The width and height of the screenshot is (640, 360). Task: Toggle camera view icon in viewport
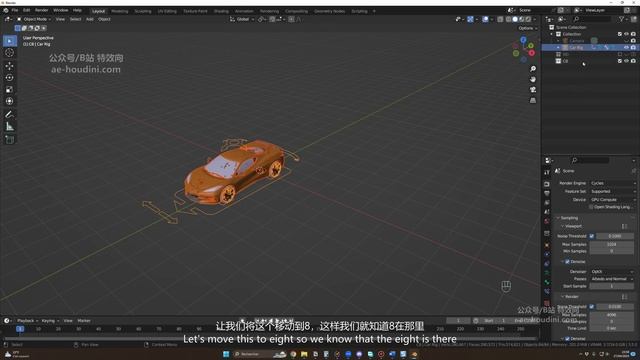[533, 90]
